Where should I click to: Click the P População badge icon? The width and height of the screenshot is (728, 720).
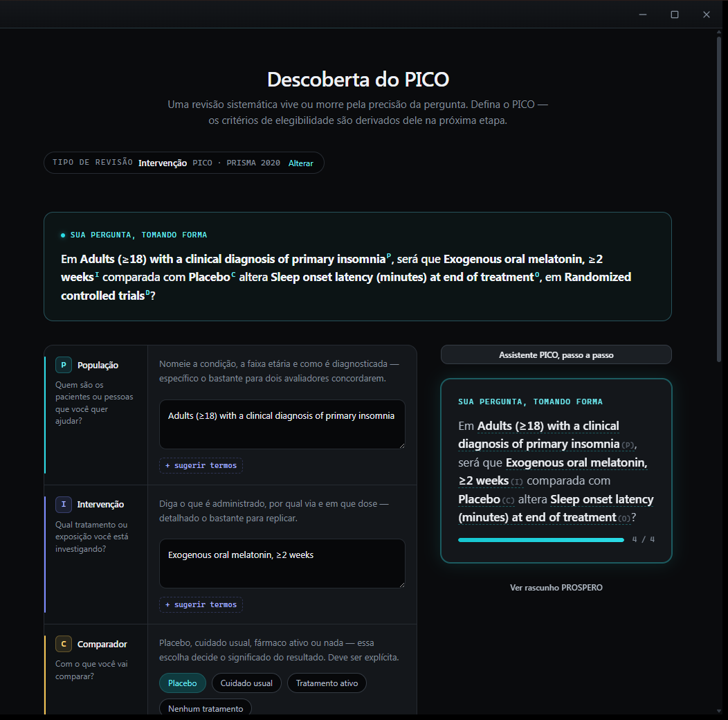[64, 365]
